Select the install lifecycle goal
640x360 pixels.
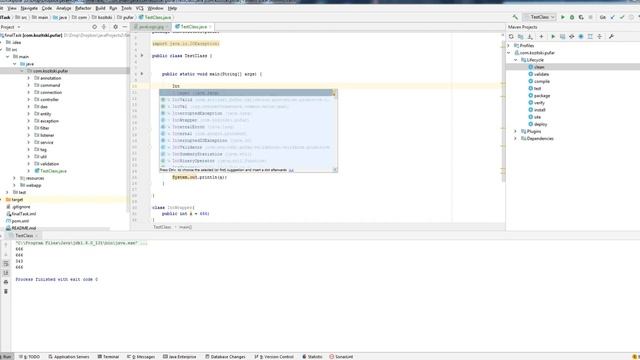click(x=540, y=110)
